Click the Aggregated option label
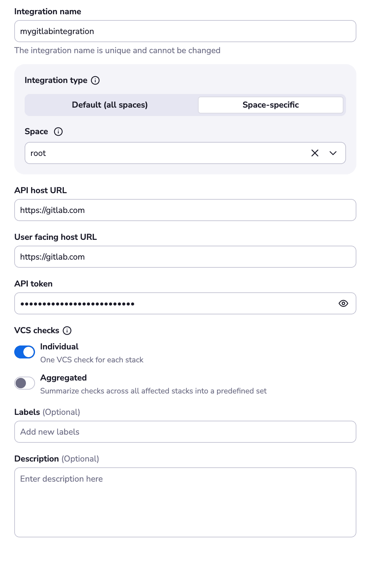This screenshot has width=392, height=562. 63,378
